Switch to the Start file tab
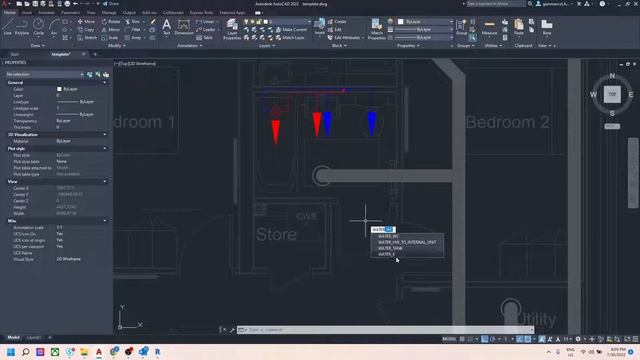Screen dimensions: 640x360 click(14, 54)
